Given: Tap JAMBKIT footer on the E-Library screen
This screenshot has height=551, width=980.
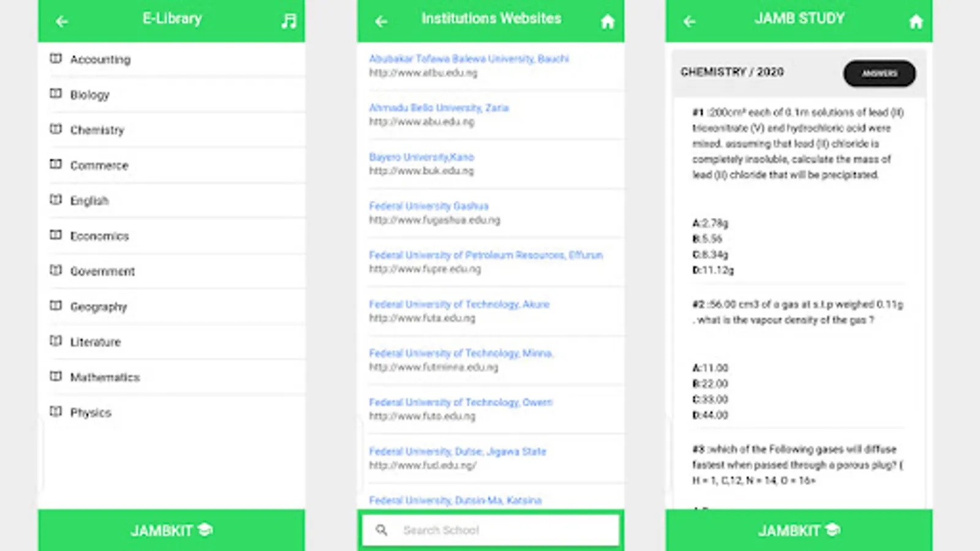Looking at the screenshot, I should [x=171, y=530].
